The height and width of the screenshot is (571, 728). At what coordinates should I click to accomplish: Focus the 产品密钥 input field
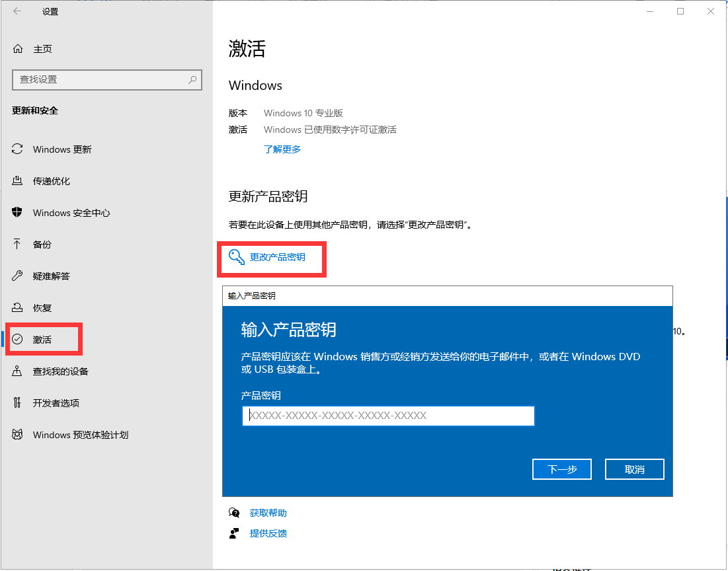(388, 416)
